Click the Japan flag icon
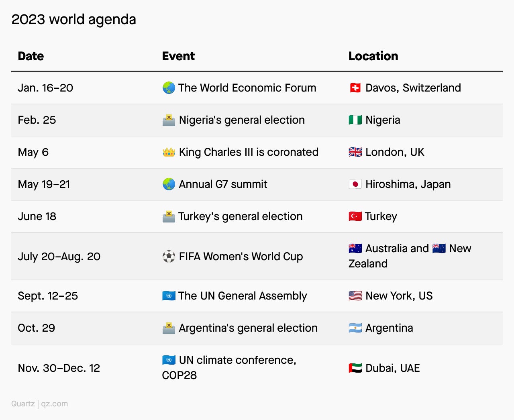 (x=355, y=184)
